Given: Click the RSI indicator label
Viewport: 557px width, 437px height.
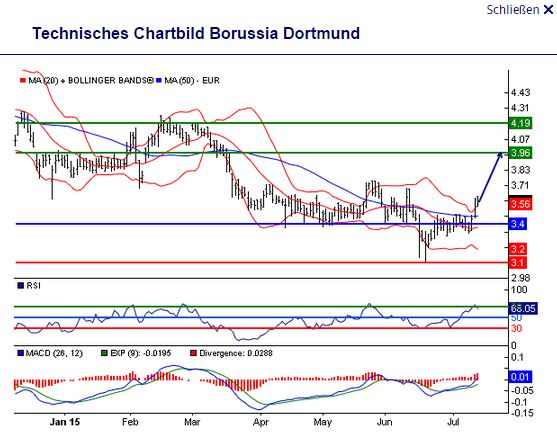Looking at the screenshot, I should tap(33, 286).
